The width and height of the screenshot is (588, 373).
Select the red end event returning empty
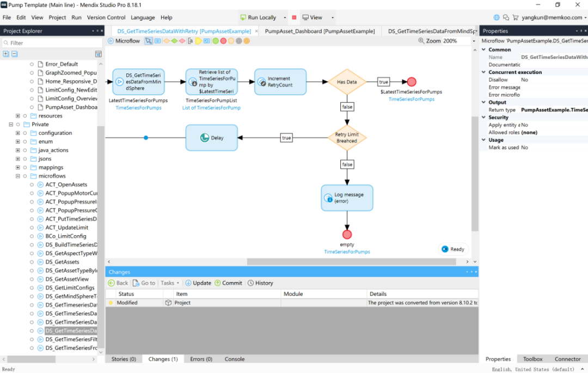point(347,235)
